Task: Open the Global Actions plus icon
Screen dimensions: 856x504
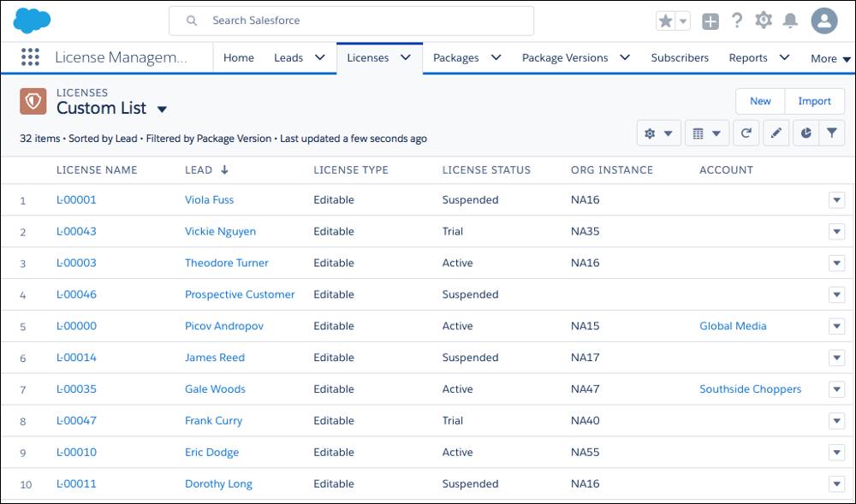Action: pyautogui.click(x=710, y=21)
